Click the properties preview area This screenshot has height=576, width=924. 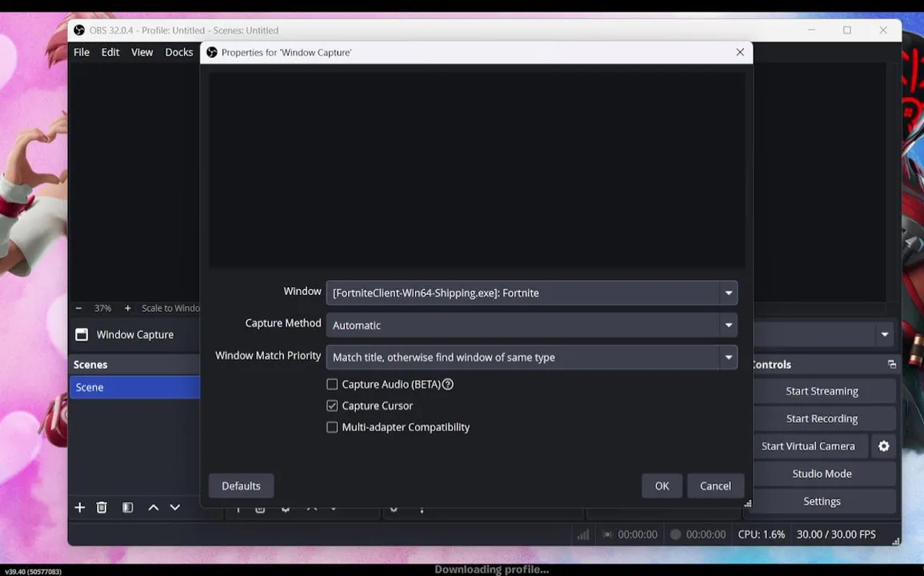tap(477, 170)
